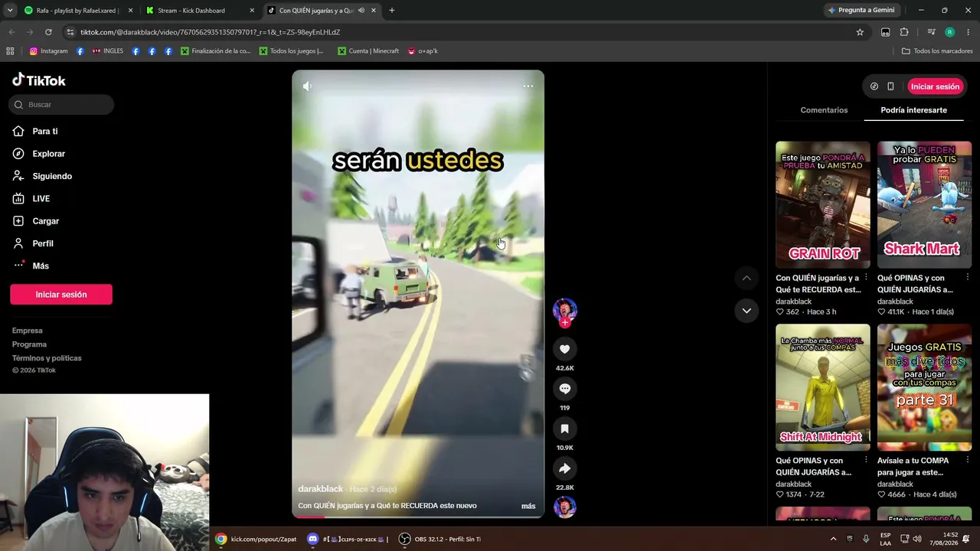980x551 pixels.
Task: Share the video with the arrow icon
Action: pyautogui.click(x=565, y=468)
